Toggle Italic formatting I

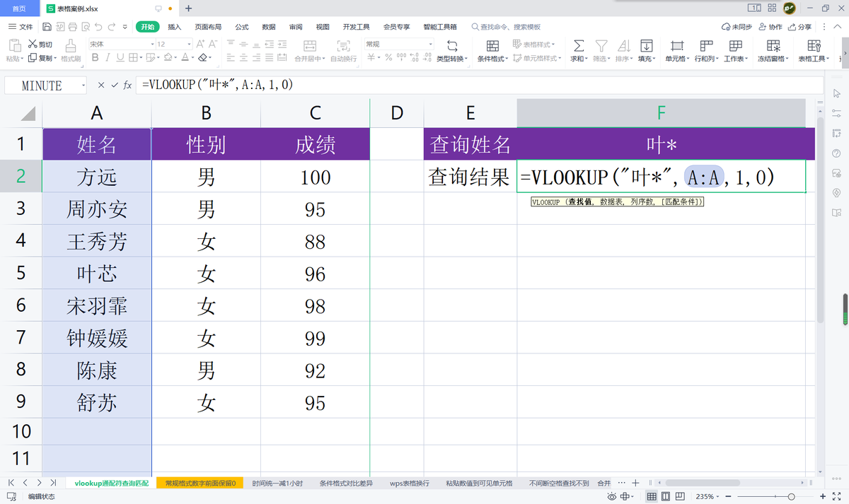coord(108,57)
